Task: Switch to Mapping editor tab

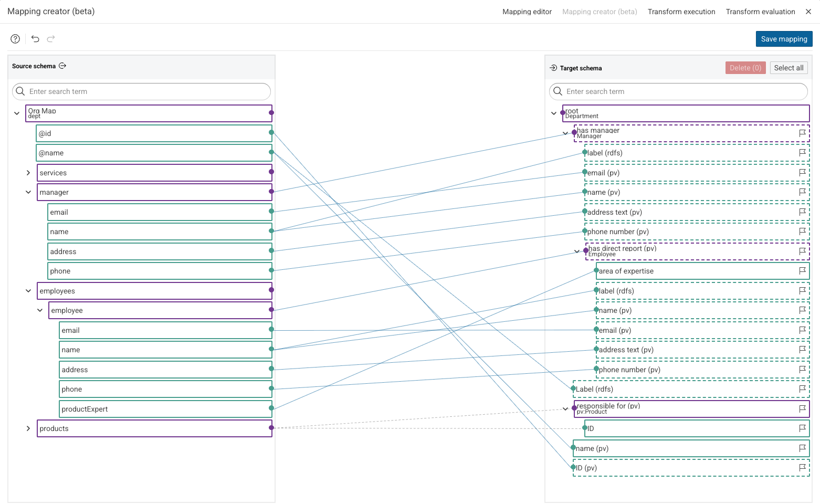Action: 527,12
